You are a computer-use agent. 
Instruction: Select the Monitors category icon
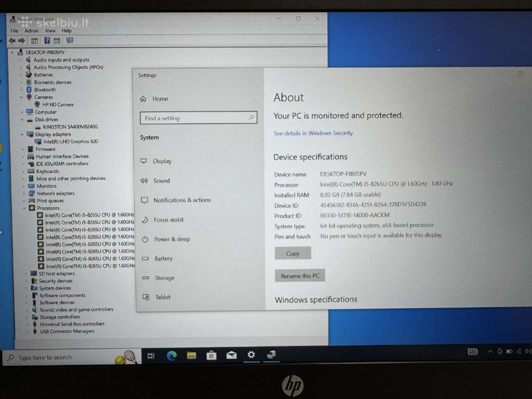[31, 186]
